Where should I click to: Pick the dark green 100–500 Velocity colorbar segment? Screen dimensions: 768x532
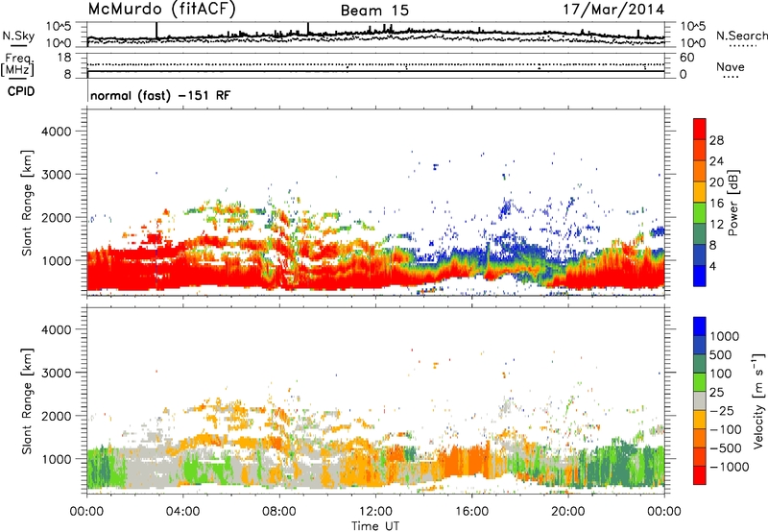tap(700, 364)
